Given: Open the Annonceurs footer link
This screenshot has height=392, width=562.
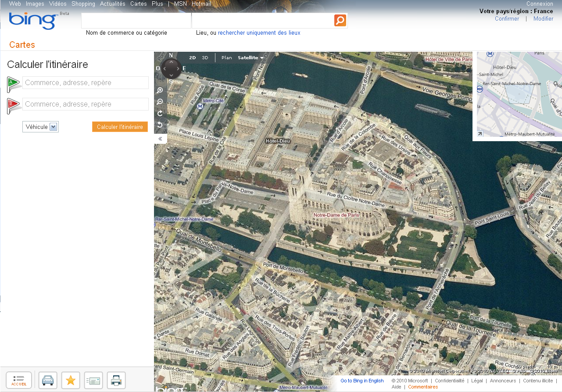Looking at the screenshot, I should tap(503, 381).
